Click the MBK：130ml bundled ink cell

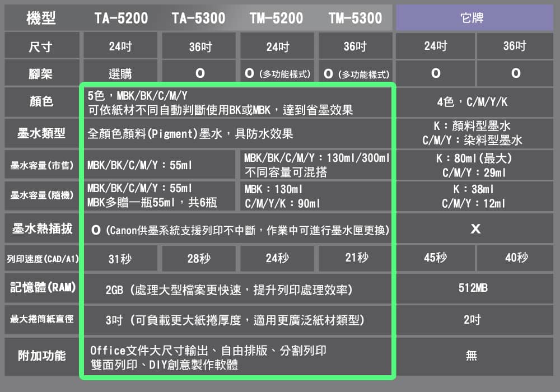click(x=316, y=196)
